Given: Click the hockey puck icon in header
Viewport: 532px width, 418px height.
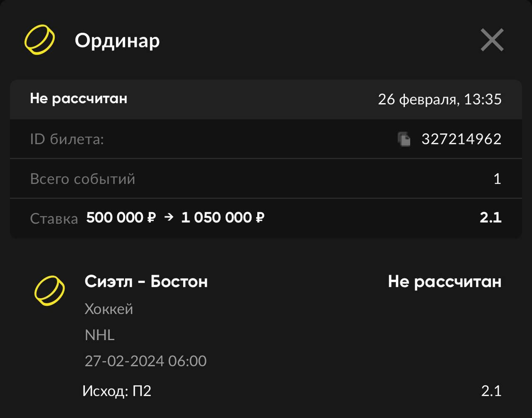Looking at the screenshot, I should 39,40.
